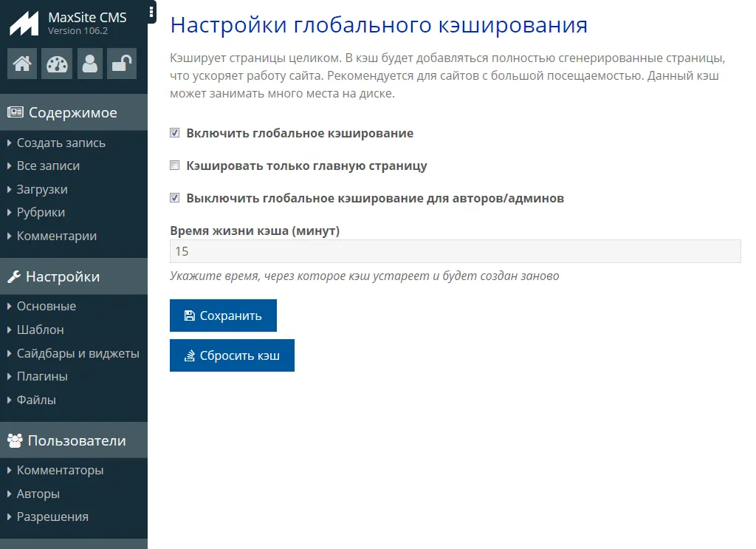Open the dashboard gauge icon
This screenshot has width=756, height=549.
coord(56,64)
